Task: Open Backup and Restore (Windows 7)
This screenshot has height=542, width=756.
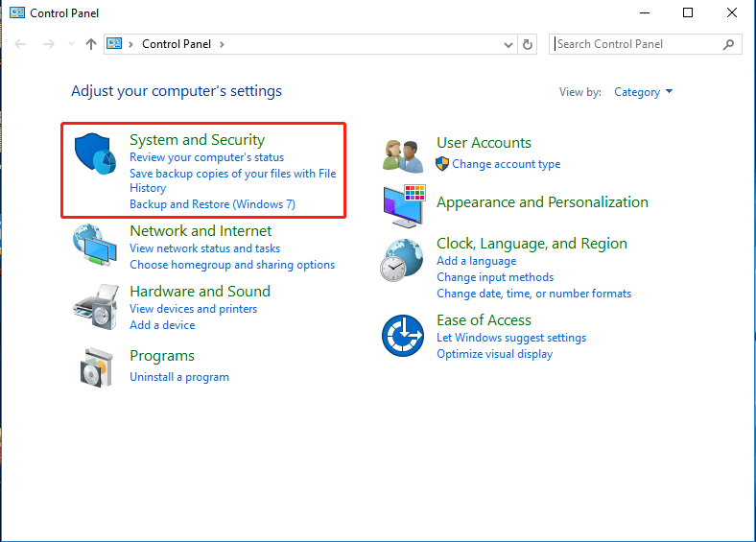Action: [x=212, y=204]
